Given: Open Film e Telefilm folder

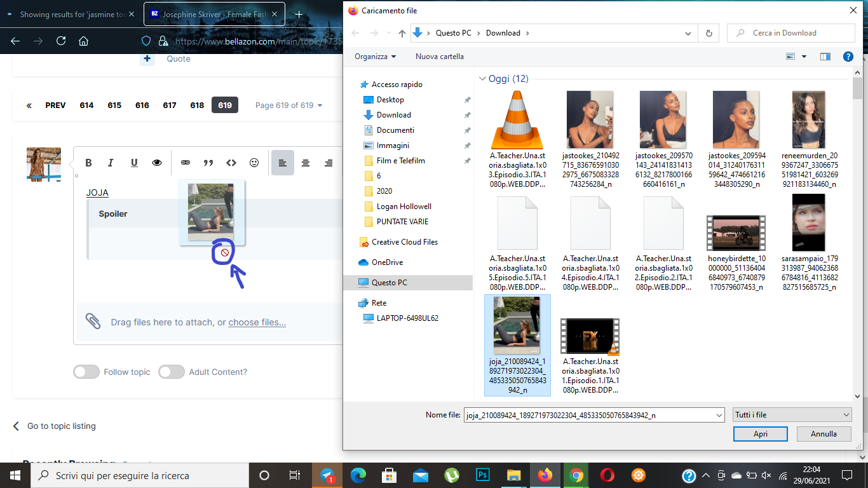Looking at the screenshot, I should pyautogui.click(x=400, y=161).
